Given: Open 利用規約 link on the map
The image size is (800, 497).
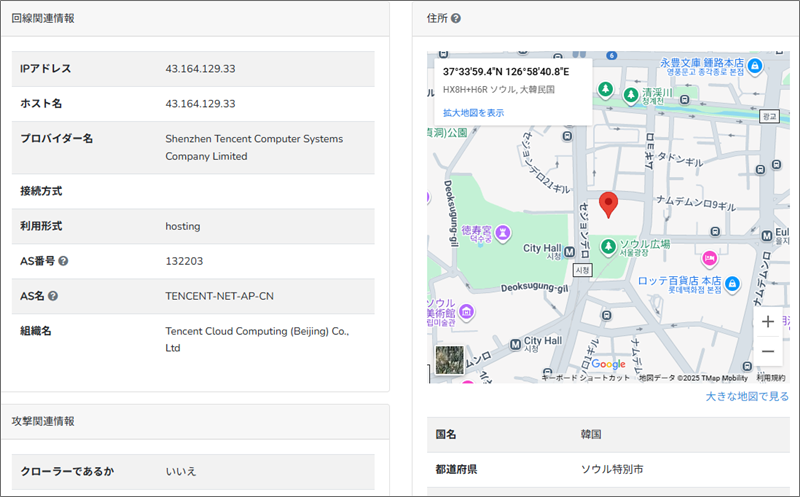Looking at the screenshot, I should pos(771,378).
